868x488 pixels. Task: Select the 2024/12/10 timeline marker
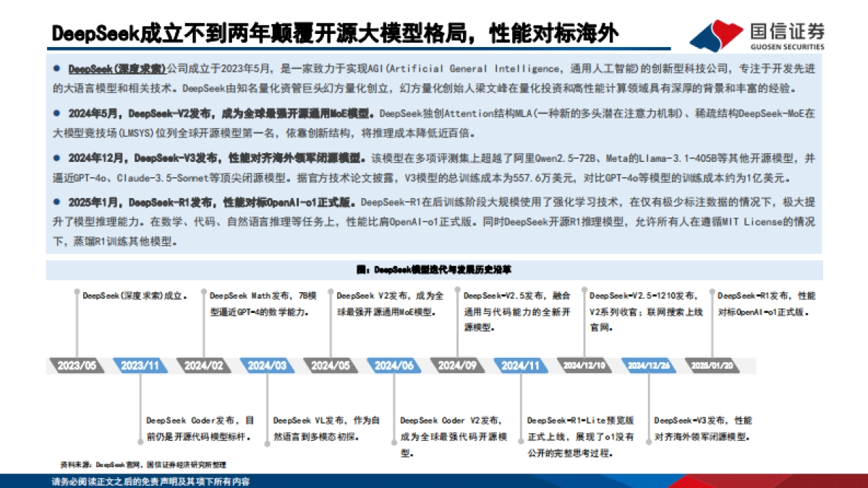[582, 366]
